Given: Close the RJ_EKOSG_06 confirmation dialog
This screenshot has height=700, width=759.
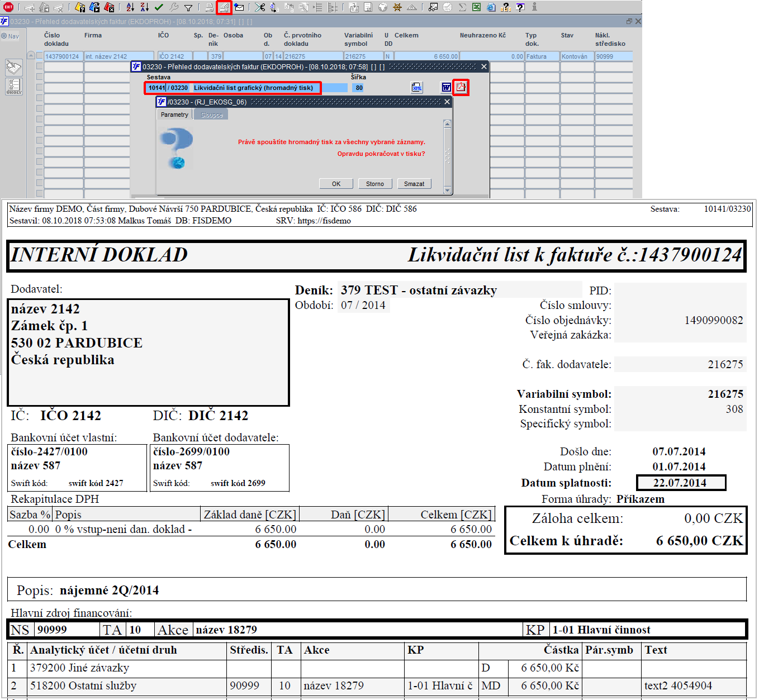Looking at the screenshot, I should tap(447, 102).
